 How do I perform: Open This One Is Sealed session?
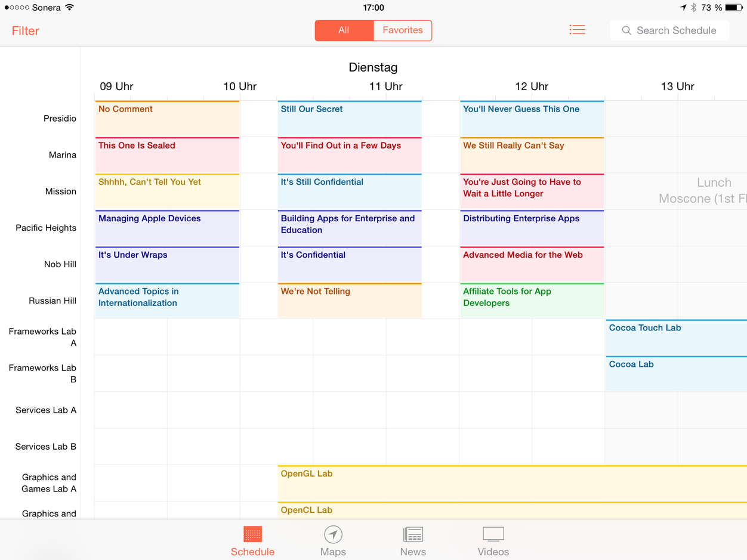[x=167, y=155]
